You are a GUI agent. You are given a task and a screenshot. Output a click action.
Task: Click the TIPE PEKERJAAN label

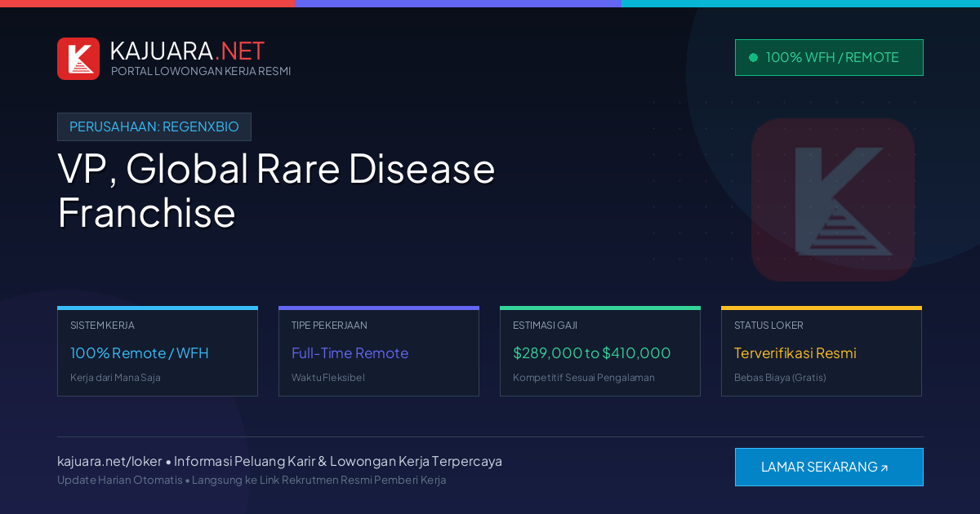click(329, 325)
